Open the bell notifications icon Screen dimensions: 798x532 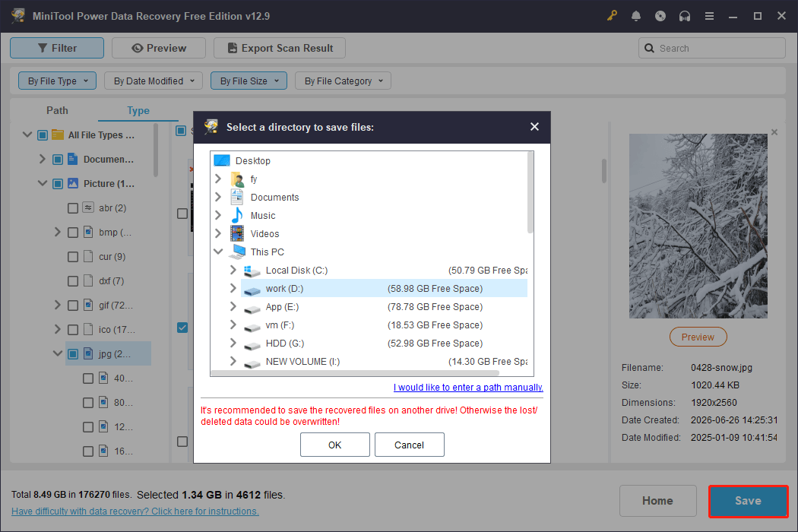[635, 16]
